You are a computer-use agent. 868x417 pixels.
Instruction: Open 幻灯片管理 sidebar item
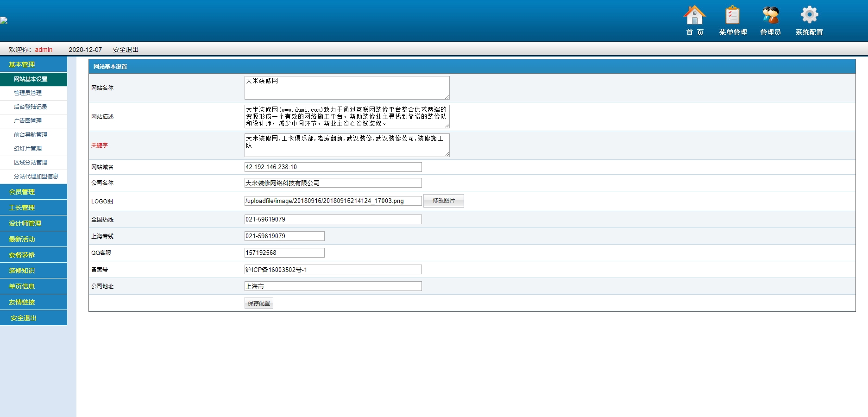[x=33, y=149]
